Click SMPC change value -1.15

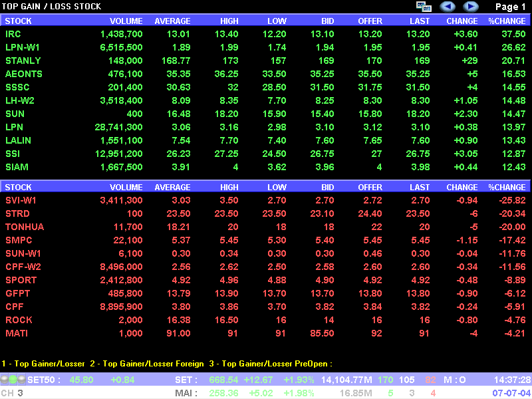[467, 240]
